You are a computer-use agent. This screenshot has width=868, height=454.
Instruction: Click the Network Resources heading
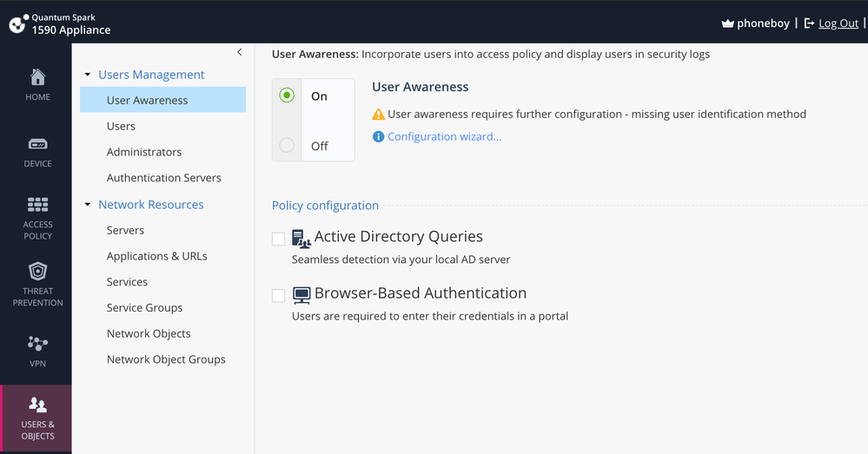click(x=151, y=204)
